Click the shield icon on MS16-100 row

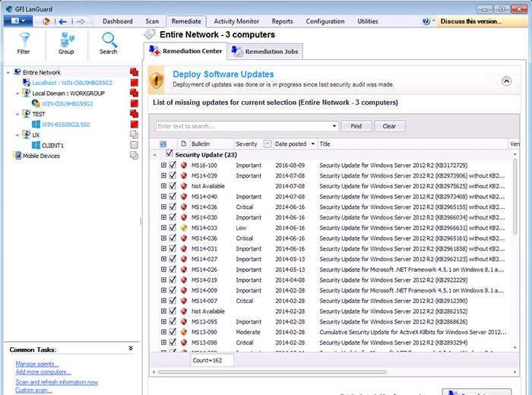pos(184,166)
